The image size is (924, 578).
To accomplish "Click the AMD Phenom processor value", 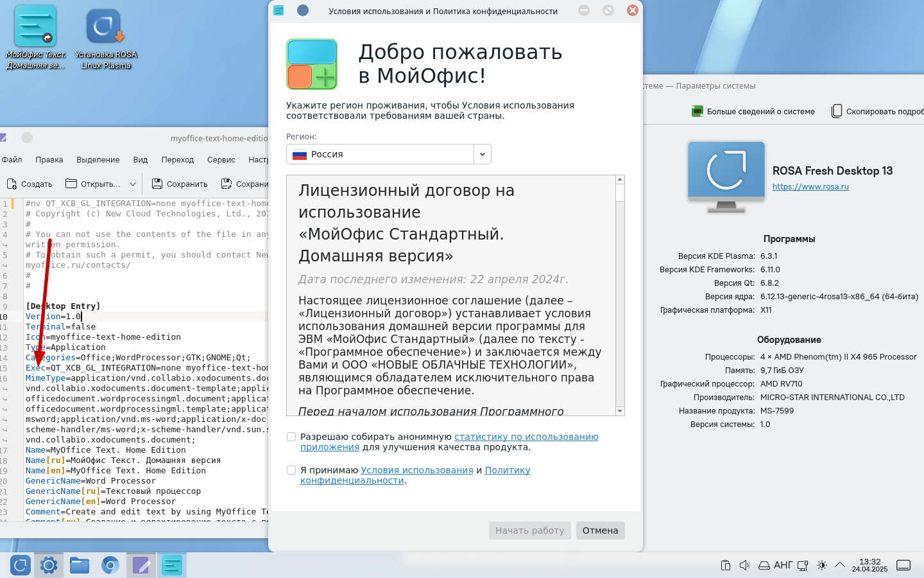I will pos(839,357).
